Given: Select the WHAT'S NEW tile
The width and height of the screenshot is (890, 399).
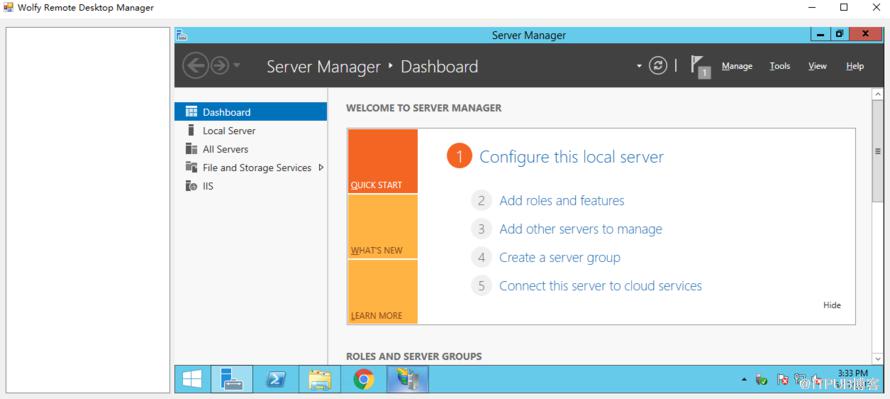Looking at the screenshot, I should coord(383,226).
